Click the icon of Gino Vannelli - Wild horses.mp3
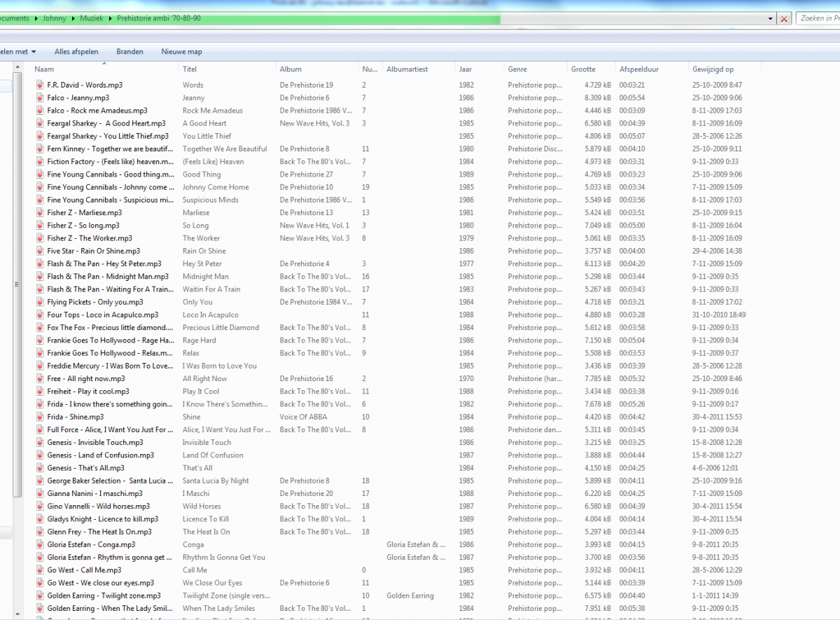The image size is (840, 620). click(x=41, y=506)
